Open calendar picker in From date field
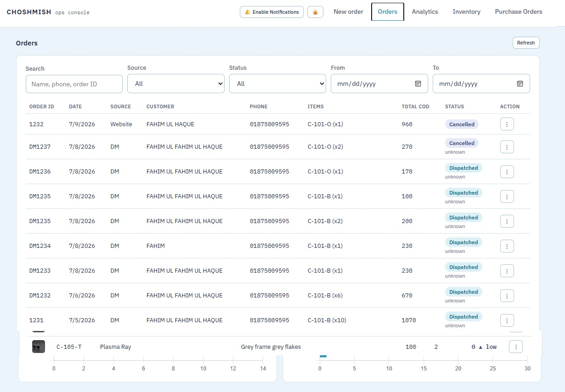 pos(418,84)
